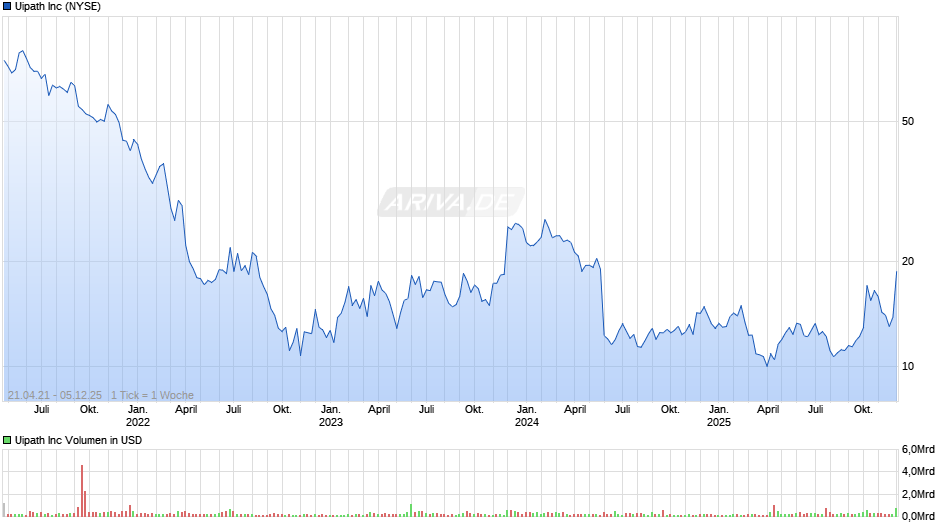Click the "Jan." label above 2023
Image resolution: width=940 pixels, height=526 pixels.
coord(331,410)
